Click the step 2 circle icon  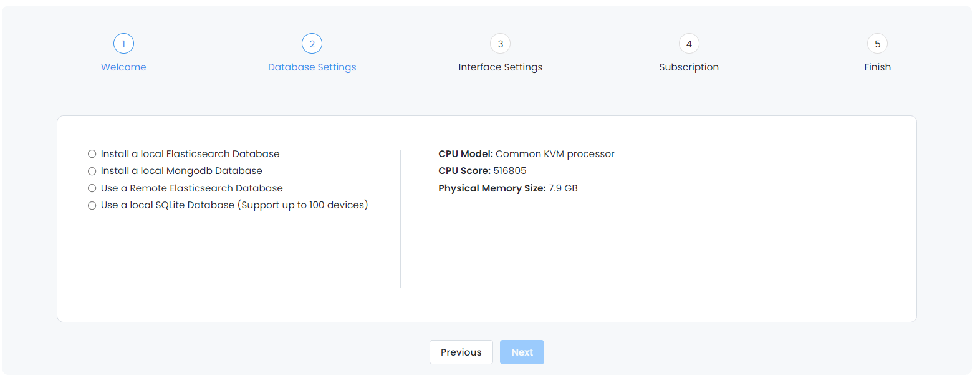(x=312, y=44)
